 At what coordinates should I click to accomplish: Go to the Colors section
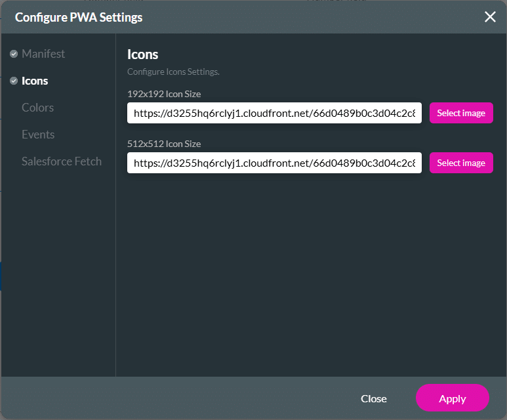tap(37, 108)
